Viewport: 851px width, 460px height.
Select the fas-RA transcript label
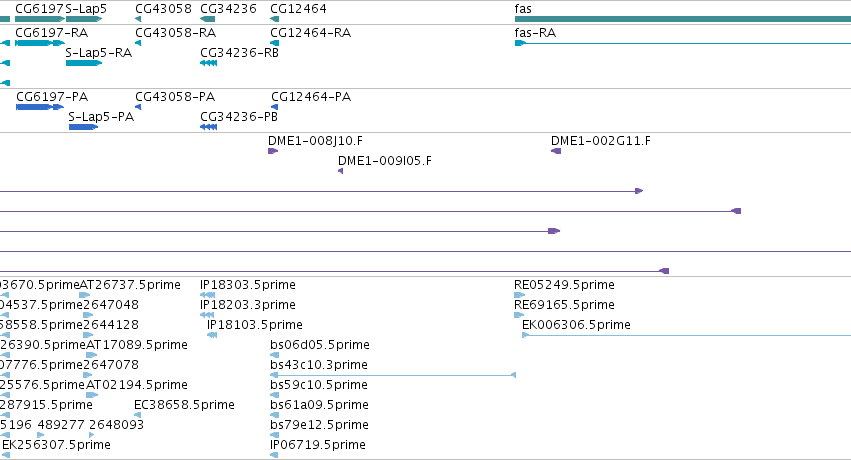coord(535,33)
